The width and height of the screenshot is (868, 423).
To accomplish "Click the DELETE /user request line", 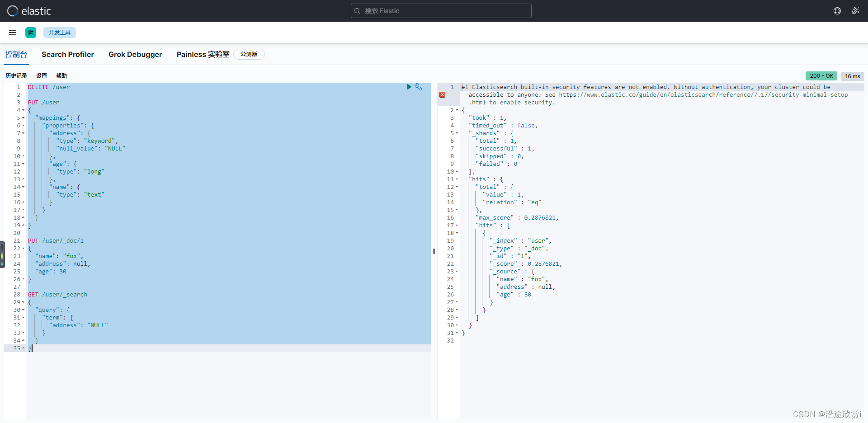I will coord(49,87).
